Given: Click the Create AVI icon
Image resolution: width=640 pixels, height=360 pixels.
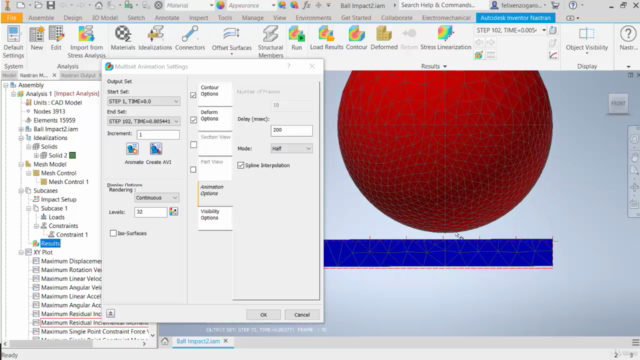Looking at the screenshot, I should point(156,149).
